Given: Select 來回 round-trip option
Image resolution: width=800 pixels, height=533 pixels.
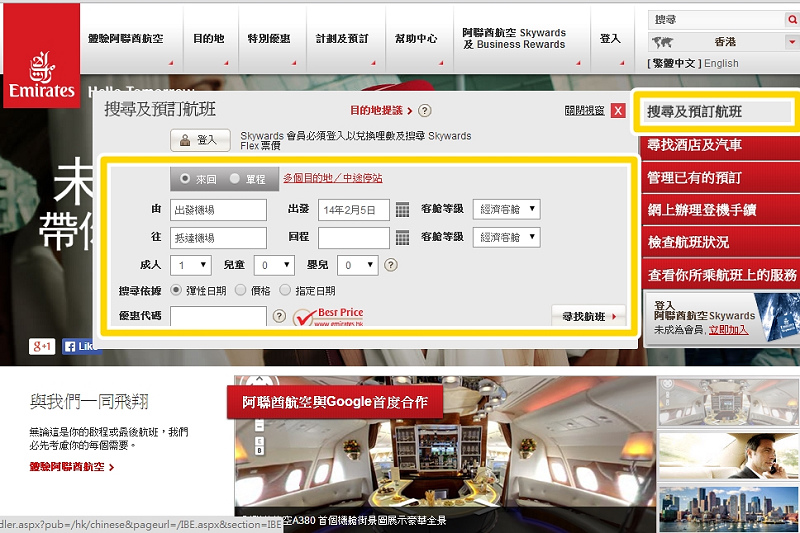Looking at the screenshot, I should pyautogui.click(x=185, y=179).
